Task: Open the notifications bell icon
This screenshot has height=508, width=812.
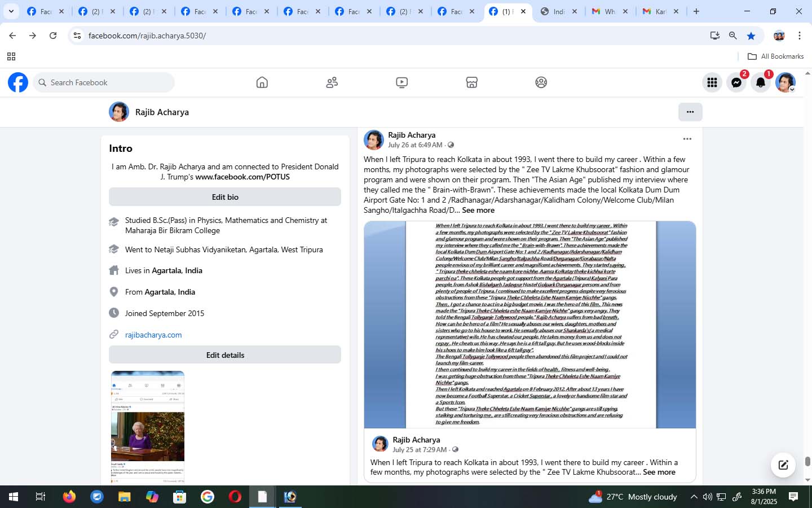Action: coord(761,82)
